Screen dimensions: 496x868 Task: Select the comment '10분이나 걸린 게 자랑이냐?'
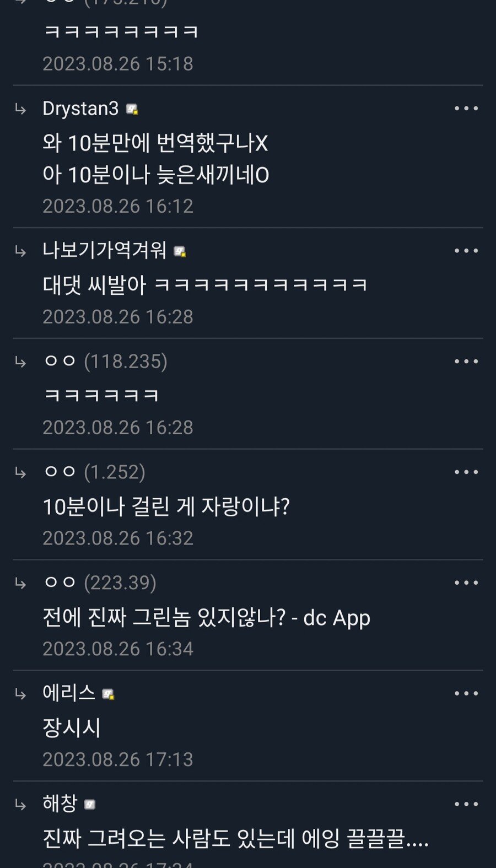coord(166,506)
